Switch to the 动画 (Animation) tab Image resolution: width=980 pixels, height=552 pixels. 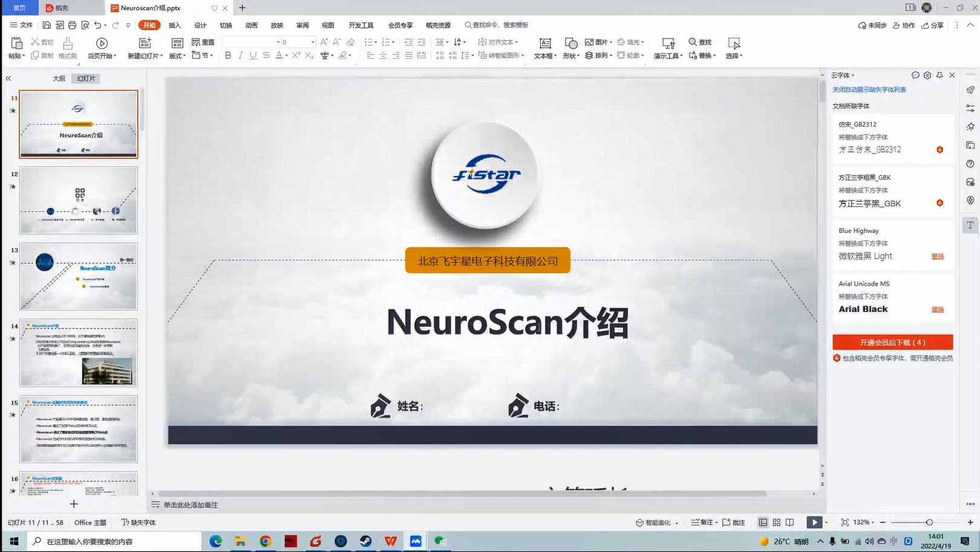point(252,25)
